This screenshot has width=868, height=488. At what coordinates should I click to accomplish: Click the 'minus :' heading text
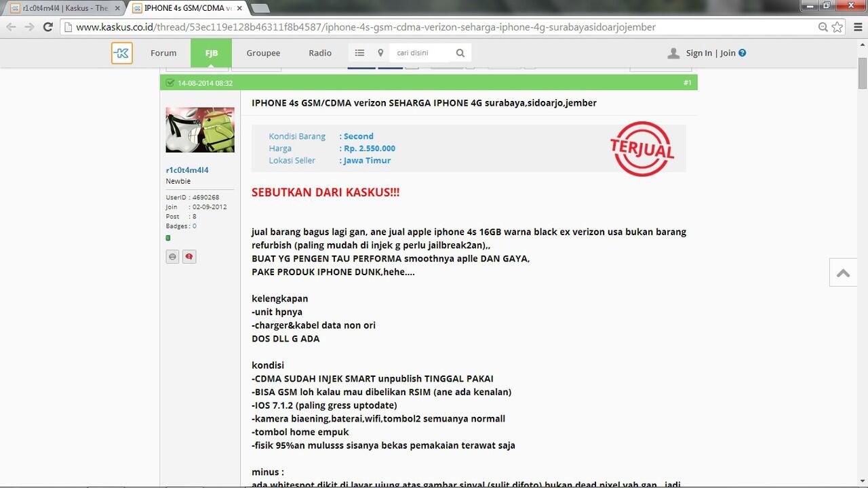pos(268,472)
